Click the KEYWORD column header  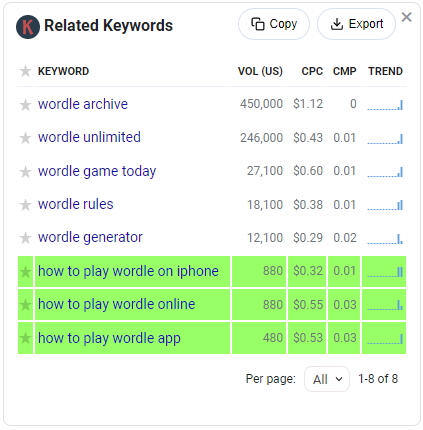click(63, 71)
